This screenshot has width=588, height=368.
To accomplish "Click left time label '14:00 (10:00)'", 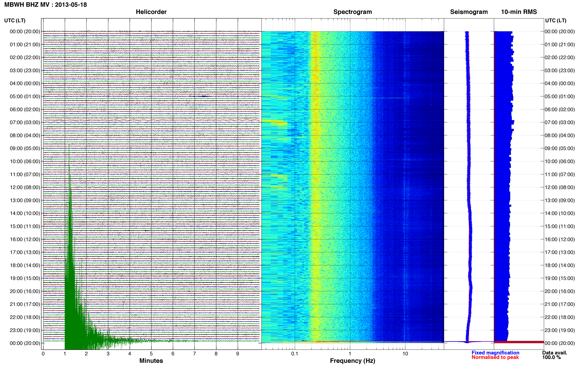I will tap(25, 213).
